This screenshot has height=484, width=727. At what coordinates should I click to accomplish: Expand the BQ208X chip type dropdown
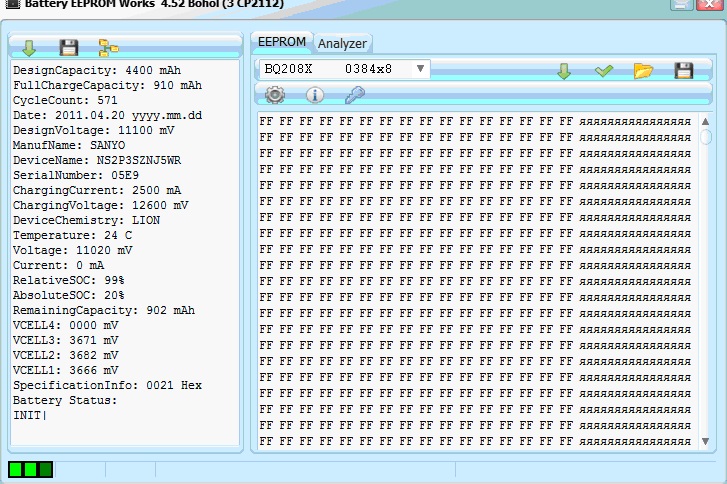tap(420, 69)
